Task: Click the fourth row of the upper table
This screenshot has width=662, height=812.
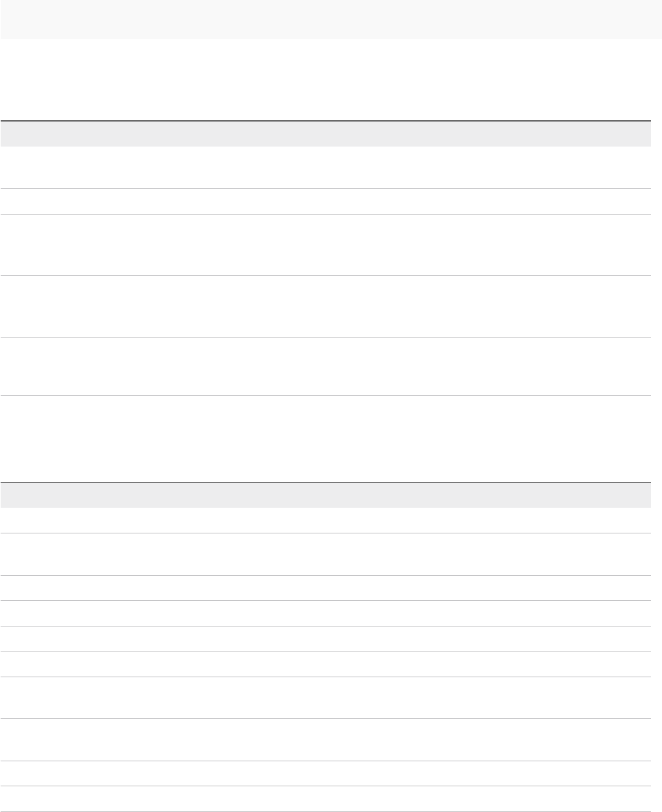Action: click(x=326, y=306)
